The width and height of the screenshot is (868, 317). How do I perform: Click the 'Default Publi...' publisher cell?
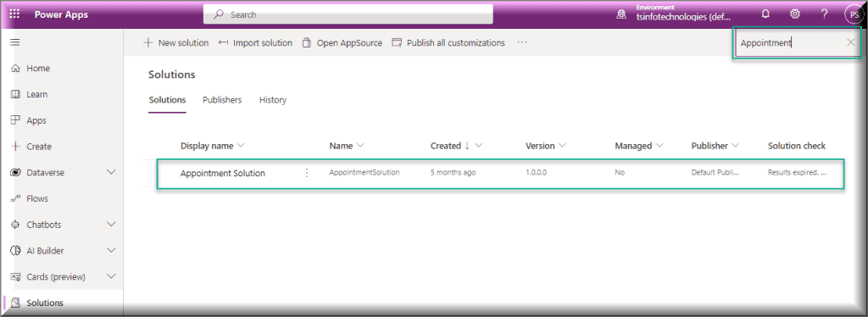715,173
